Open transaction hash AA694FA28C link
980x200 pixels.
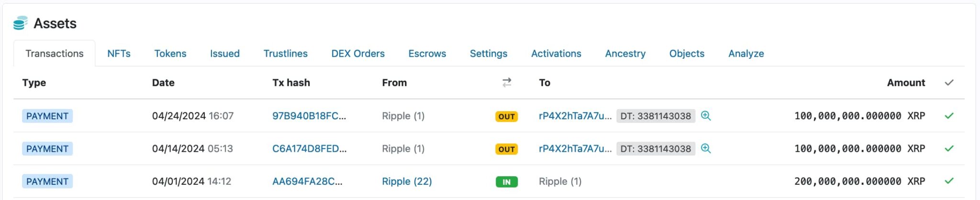307,181
